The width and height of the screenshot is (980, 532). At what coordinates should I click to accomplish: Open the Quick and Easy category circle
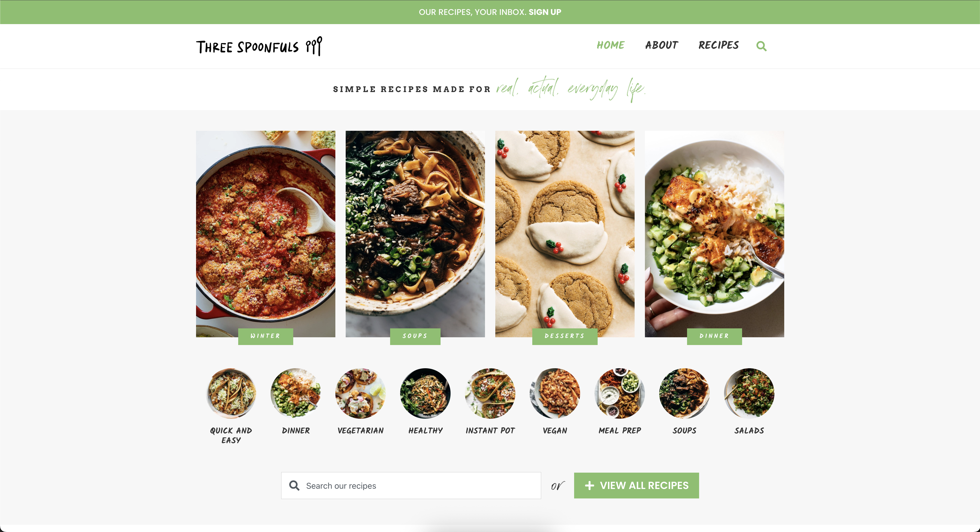point(231,393)
